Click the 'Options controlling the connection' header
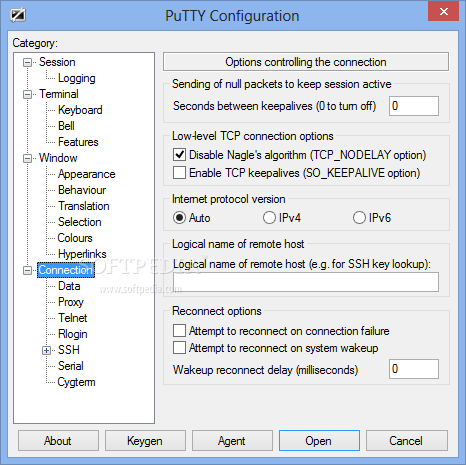This screenshot has height=465, width=466. point(306,62)
